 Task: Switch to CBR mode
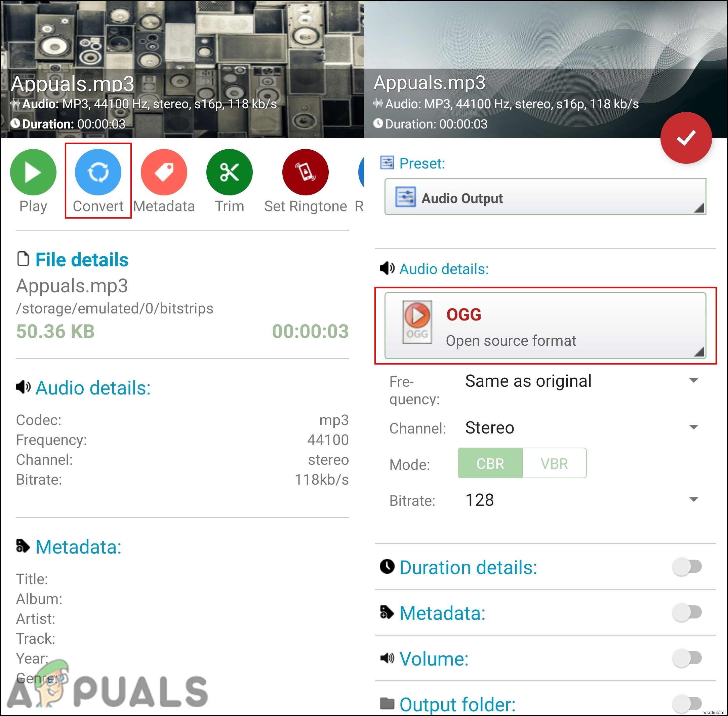coord(490,465)
